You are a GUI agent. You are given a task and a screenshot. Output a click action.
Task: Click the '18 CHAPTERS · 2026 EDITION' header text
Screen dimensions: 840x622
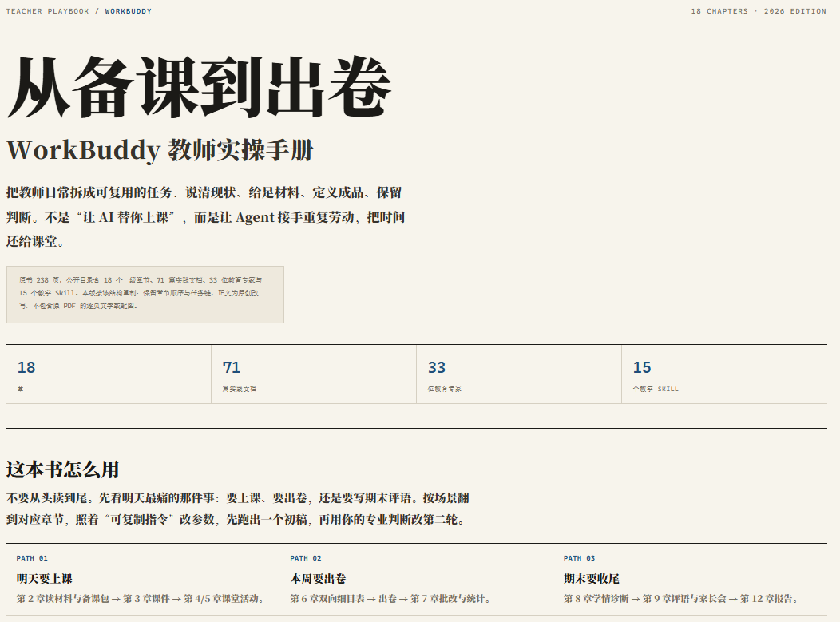759,11
